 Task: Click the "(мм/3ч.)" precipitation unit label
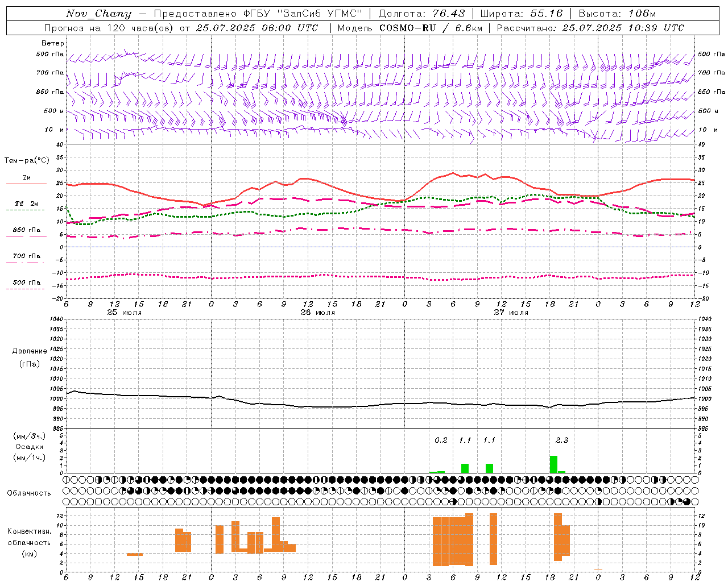[x=30, y=436]
